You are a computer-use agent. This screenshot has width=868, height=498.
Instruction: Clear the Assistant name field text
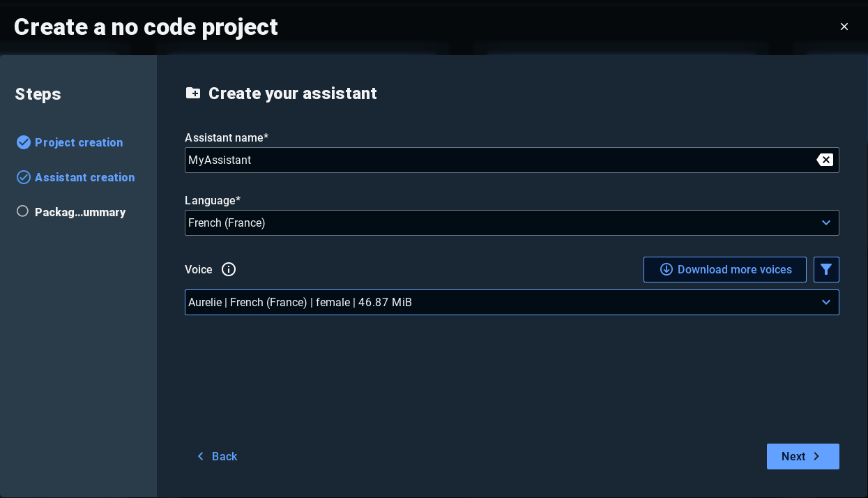point(825,160)
